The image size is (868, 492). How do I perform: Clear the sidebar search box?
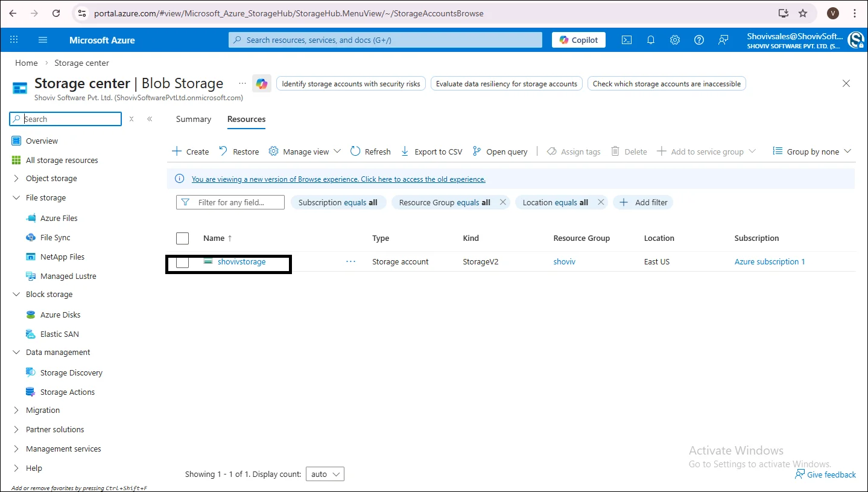[x=131, y=119]
